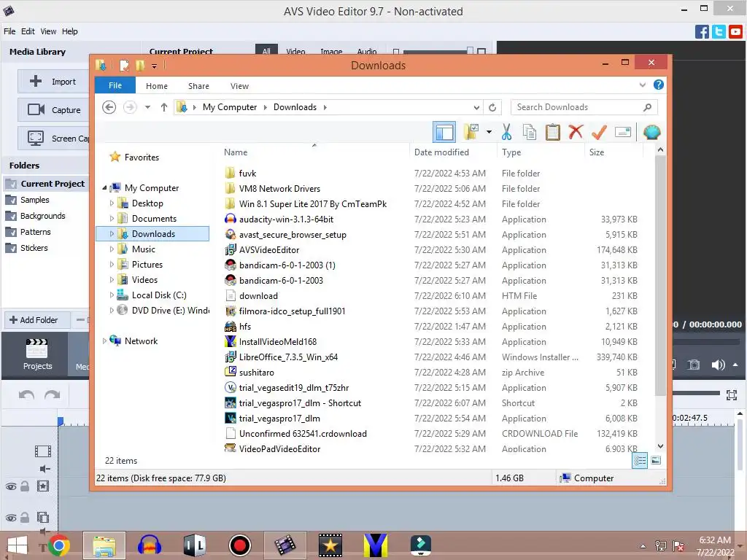Open AVS YouTube icon link
This screenshot has height=560, width=747.
coord(735,31)
